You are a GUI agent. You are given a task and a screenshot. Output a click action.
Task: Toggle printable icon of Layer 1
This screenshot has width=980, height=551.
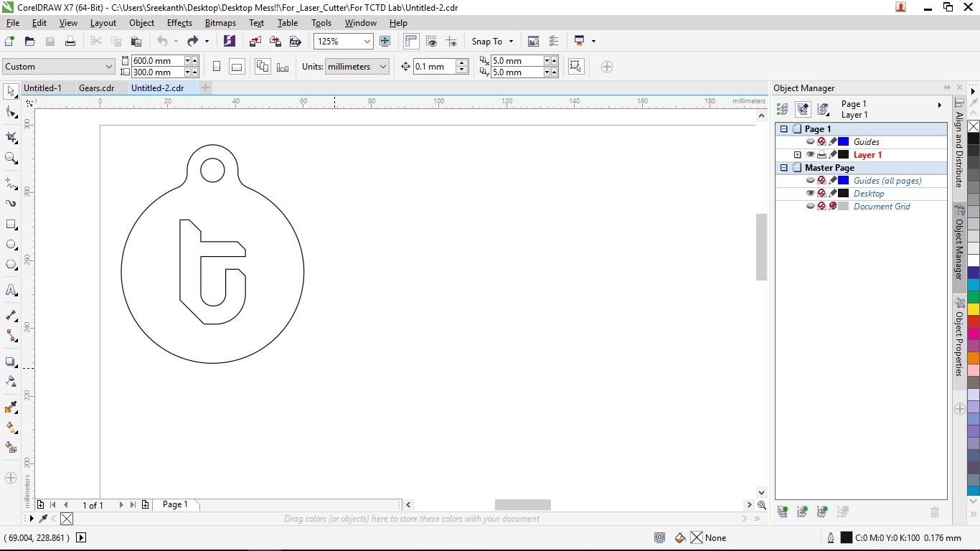click(821, 155)
